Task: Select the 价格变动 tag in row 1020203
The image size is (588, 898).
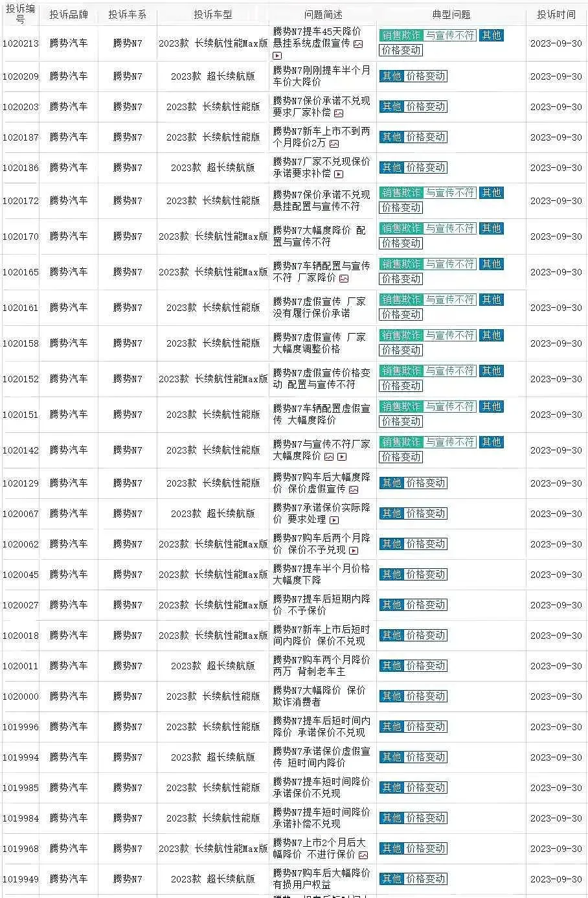Action: pyautogui.click(x=426, y=107)
